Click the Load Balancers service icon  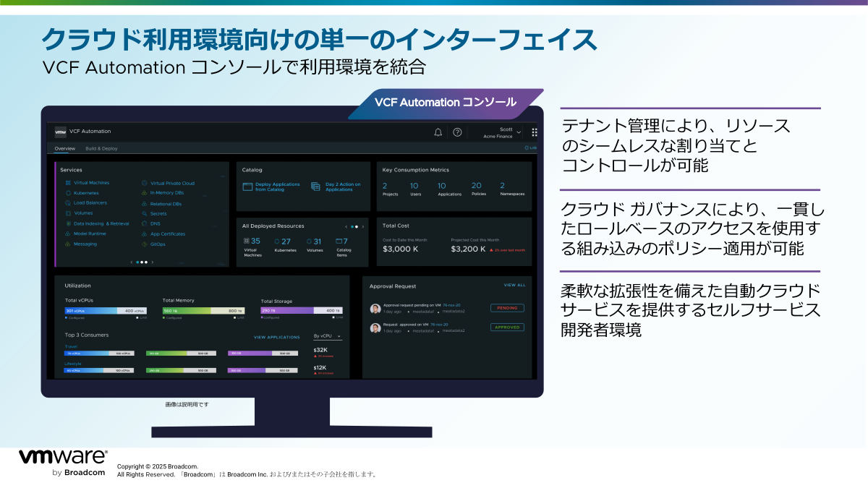click(x=68, y=203)
